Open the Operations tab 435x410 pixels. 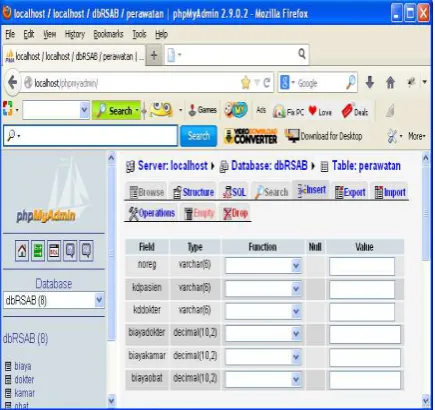click(x=152, y=213)
